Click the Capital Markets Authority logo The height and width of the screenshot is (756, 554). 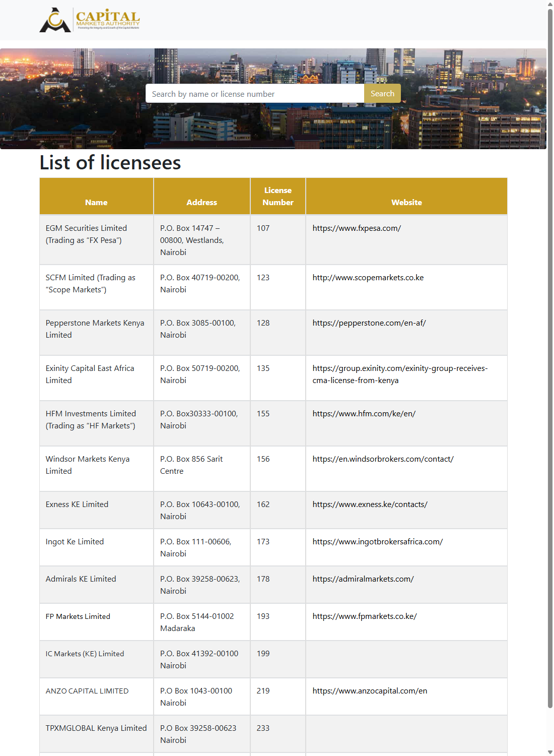click(x=90, y=20)
